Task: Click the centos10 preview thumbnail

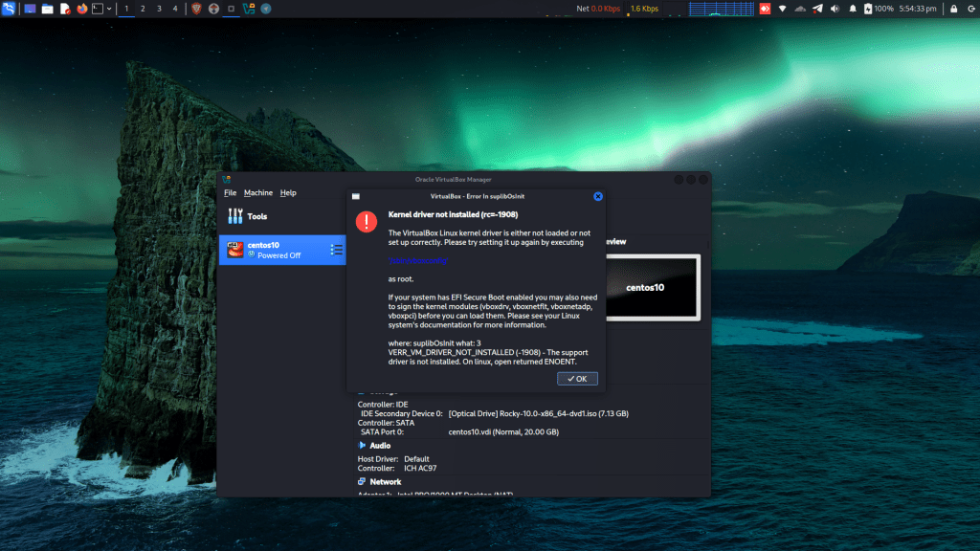Action: click(654, 289)
